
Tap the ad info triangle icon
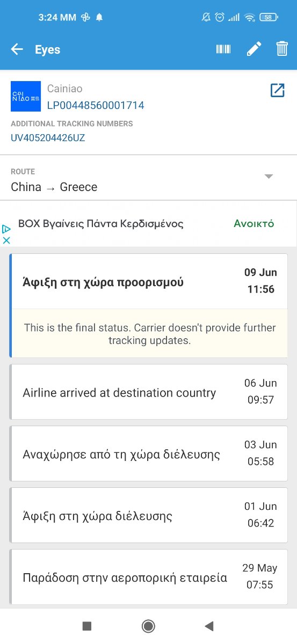[x=6, y=229]
